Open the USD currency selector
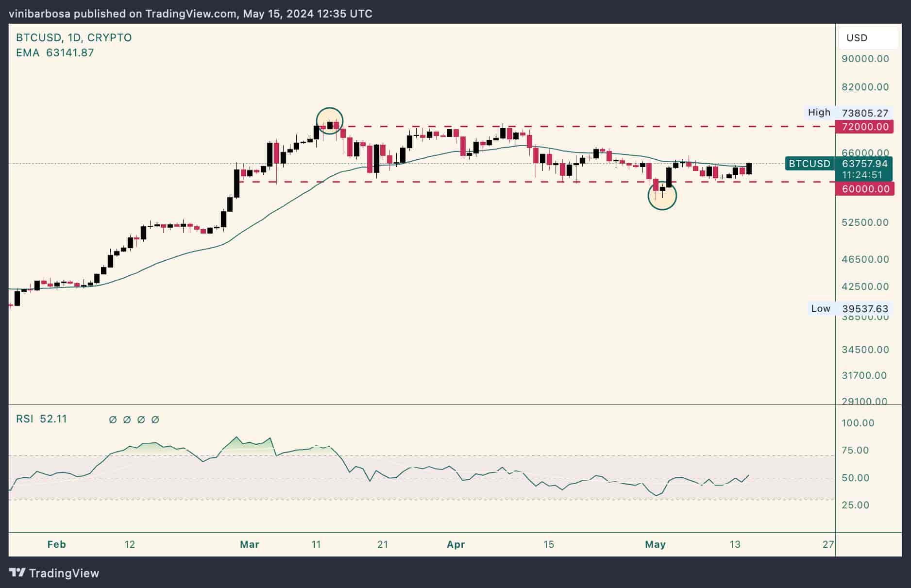911x588 pixels. pos(867,38)
